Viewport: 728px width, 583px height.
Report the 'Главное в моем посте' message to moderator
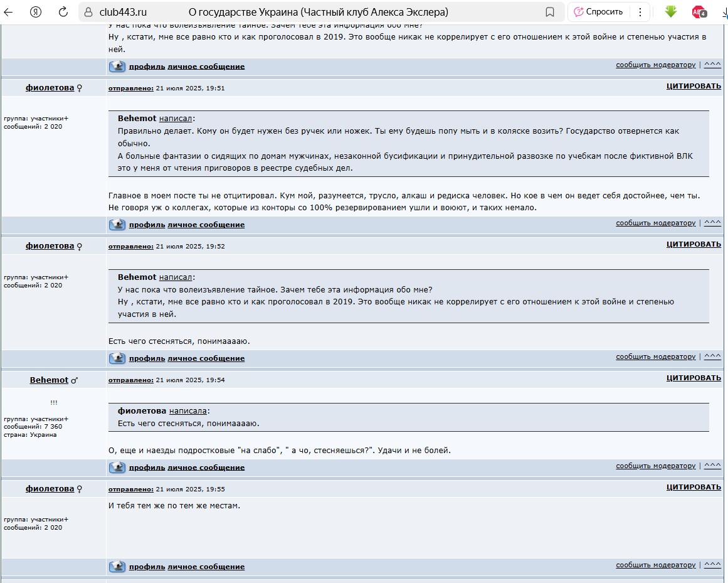[x=655, y=223]
